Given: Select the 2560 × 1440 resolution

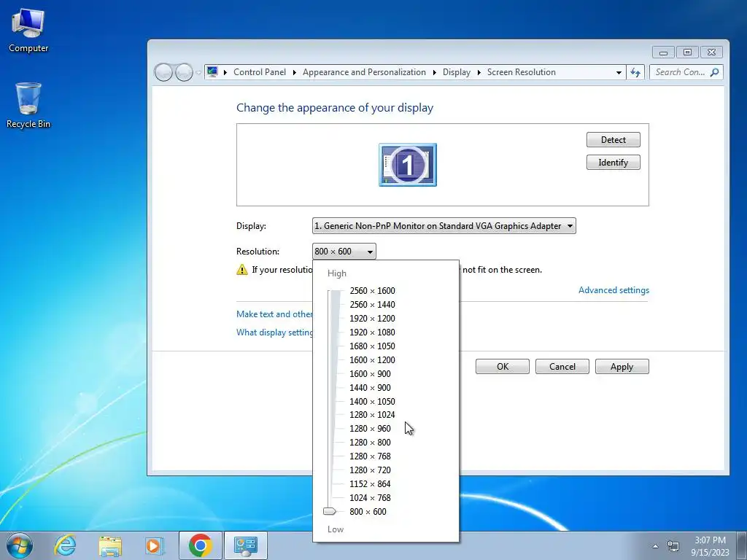Looking at the screenshot, I should pos(372,304).
